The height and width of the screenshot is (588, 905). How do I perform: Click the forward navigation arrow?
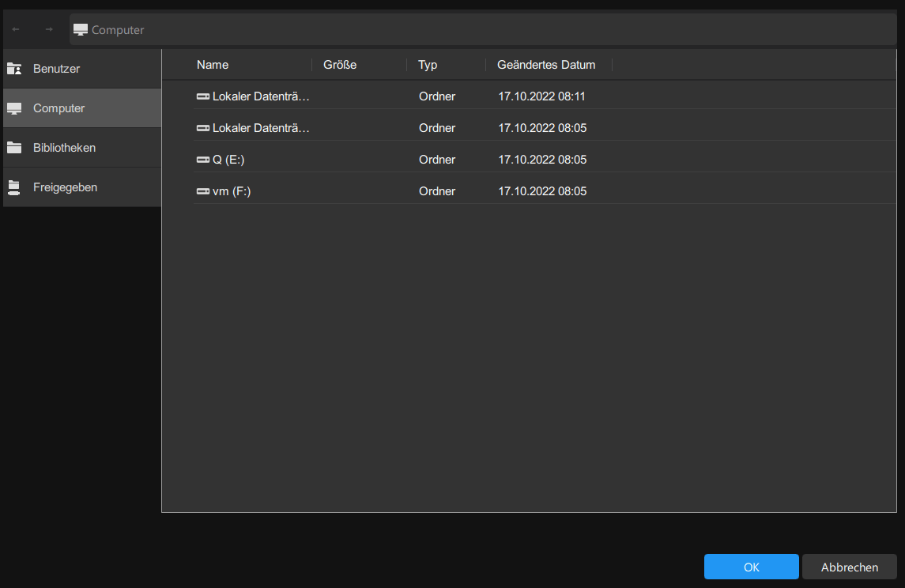click(x=49, y=29)
